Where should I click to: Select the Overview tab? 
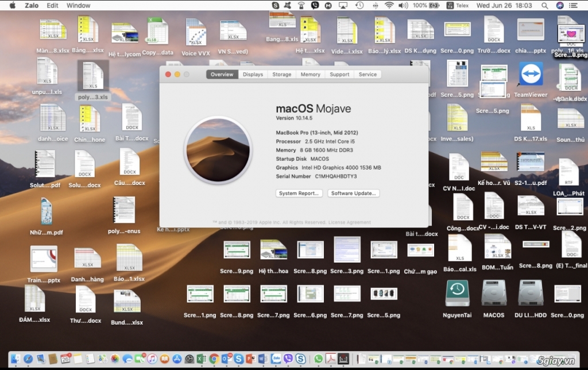click(222, 74)
